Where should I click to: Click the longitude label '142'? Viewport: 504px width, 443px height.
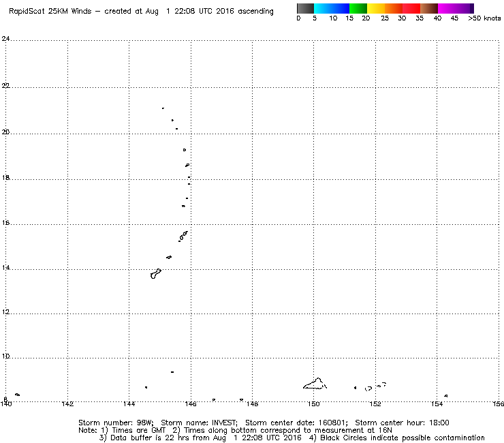pyautogui.click(x=67, y=404)
